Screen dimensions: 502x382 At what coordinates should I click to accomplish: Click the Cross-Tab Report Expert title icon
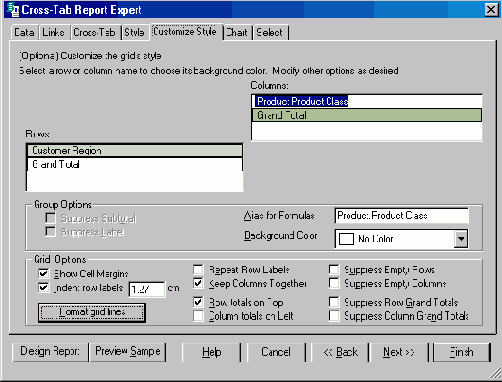pyautogui.click(x=13, y=9)
